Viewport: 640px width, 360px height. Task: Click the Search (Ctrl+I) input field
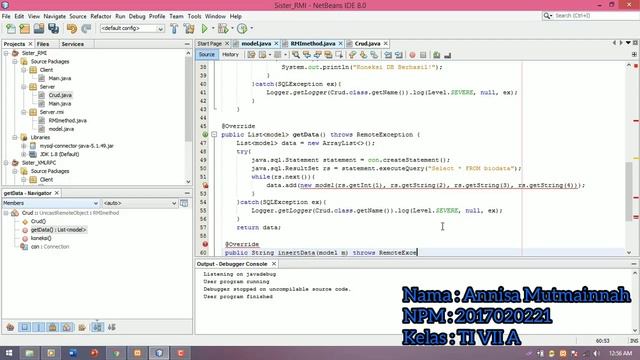(x=593, y=16)
